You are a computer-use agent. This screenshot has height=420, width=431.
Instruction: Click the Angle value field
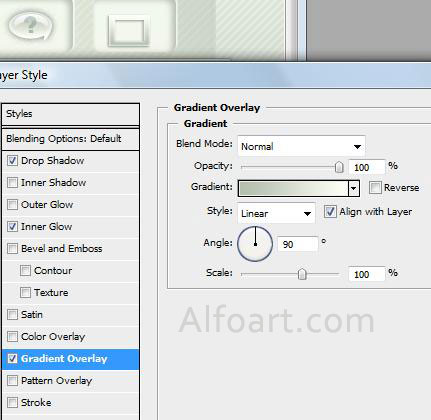[x=298, y=244]
